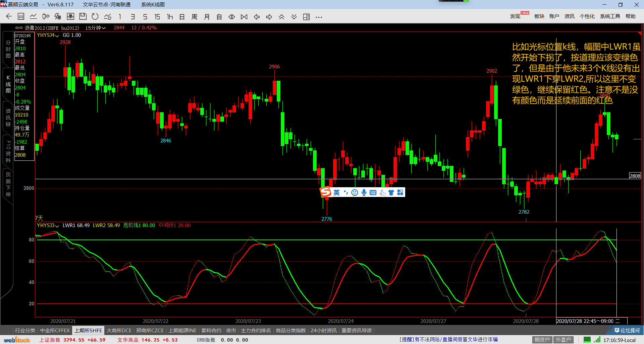Click the horizontal expand chart icon
The height and width of the screenshot is (344, 644).
click(x=231, y=17)
